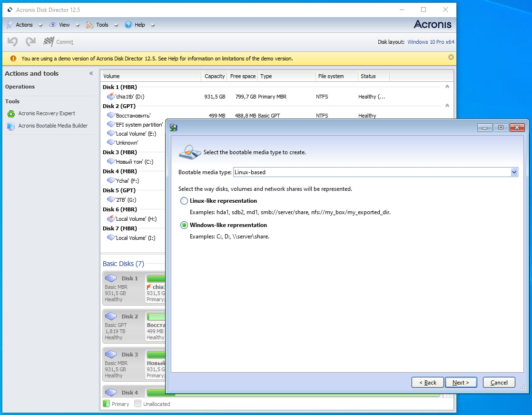Click Disk 1 green volume bar
Screen dimensions: 532x415
(x=156, y=278)
